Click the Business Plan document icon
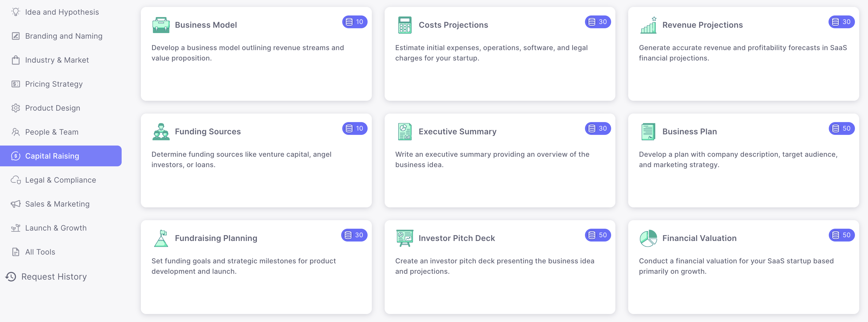This screenshot has height=322, width=868. coord(648,132)
